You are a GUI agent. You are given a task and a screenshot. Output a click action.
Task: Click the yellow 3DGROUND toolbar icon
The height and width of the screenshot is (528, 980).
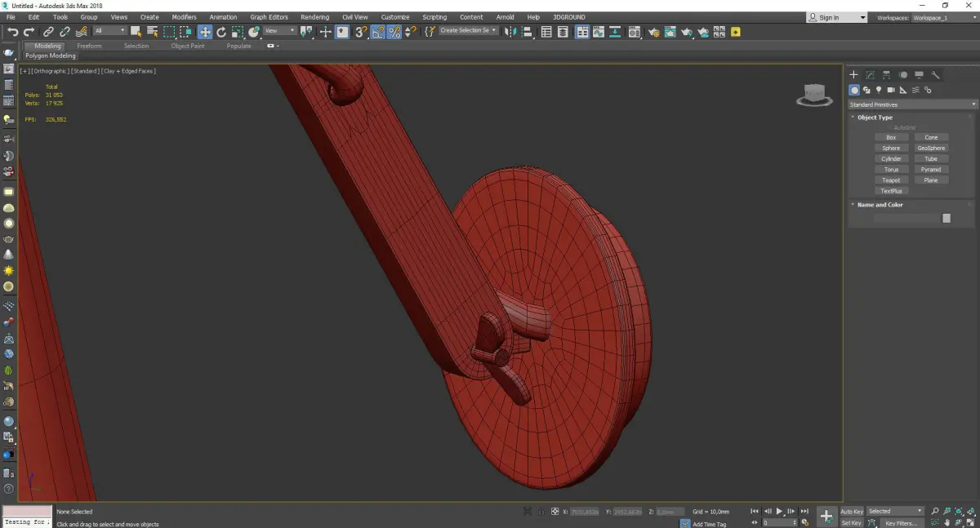(736, 32)
